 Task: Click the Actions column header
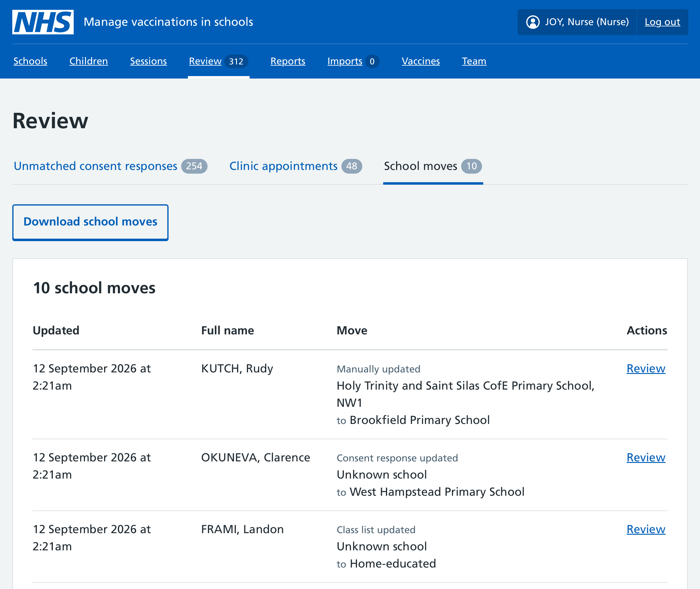click(647, 331)
